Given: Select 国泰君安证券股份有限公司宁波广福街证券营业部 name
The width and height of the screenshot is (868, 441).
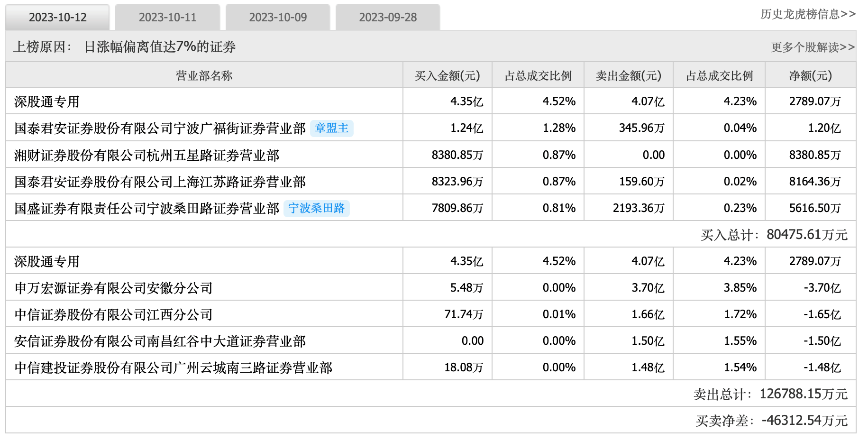Looking at the screenshot, I should point(160,128).
